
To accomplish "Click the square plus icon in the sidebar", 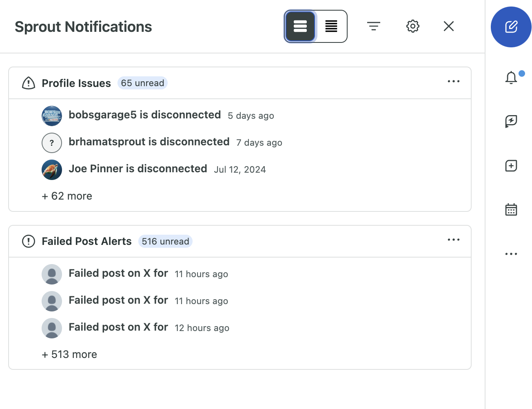I will click(x=511, y=166).
